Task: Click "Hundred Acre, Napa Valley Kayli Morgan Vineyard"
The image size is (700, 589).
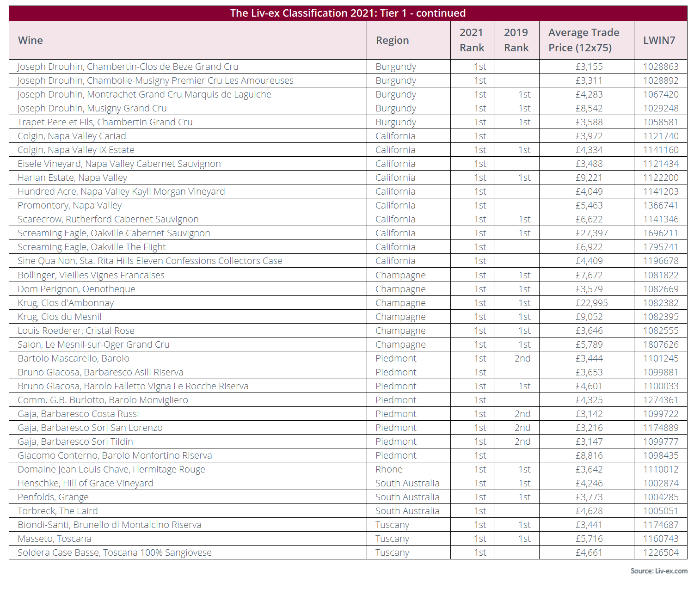Action: (121, 191)
